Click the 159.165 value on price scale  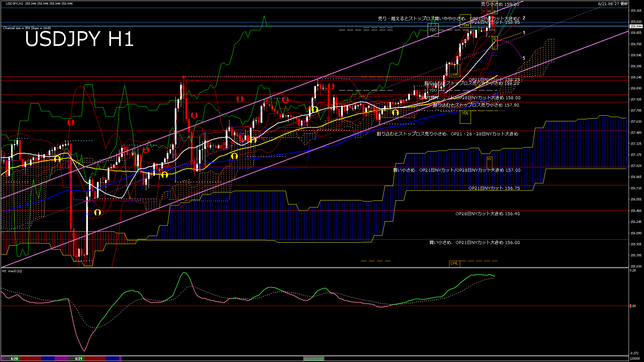636,11
